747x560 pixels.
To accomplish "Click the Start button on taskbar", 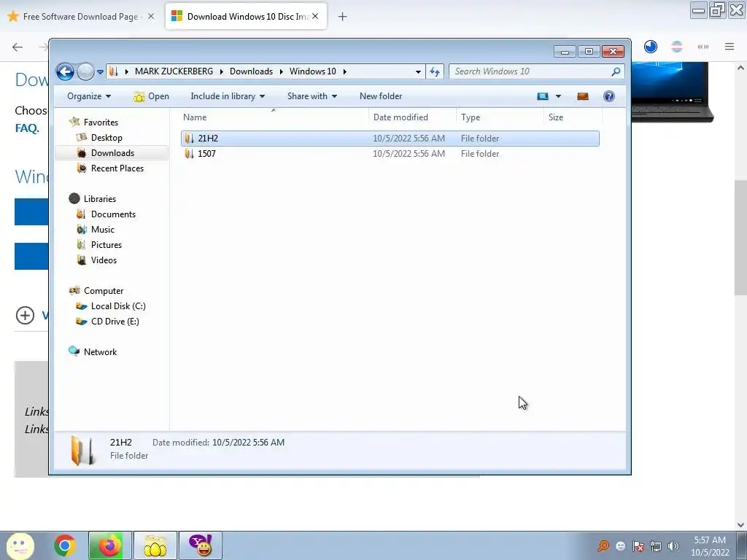I will pos(20,545).
